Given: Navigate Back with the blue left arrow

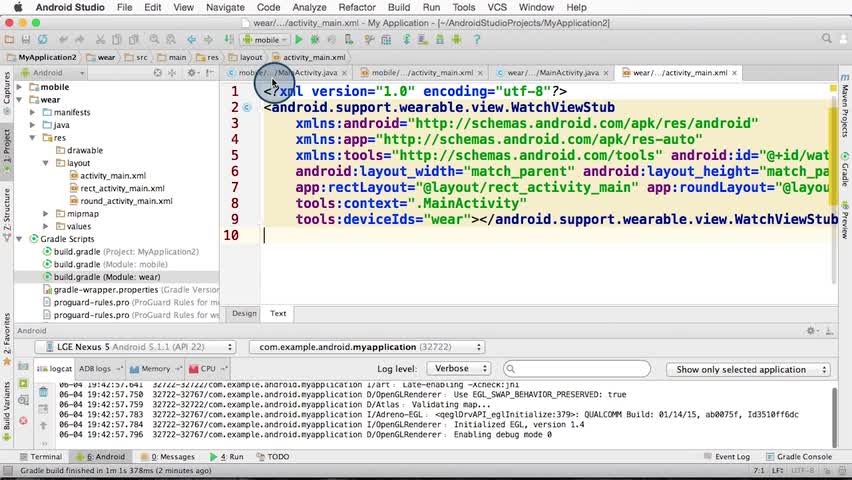Looking at the screenshot, I should pyautogui.click(x=191, y=40).
